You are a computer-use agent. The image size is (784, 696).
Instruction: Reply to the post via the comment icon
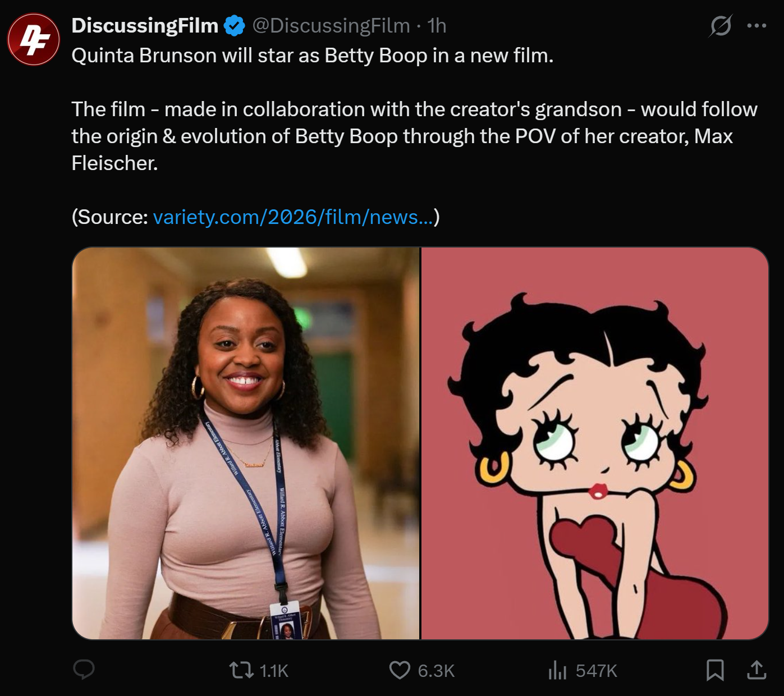click(84, 670)
